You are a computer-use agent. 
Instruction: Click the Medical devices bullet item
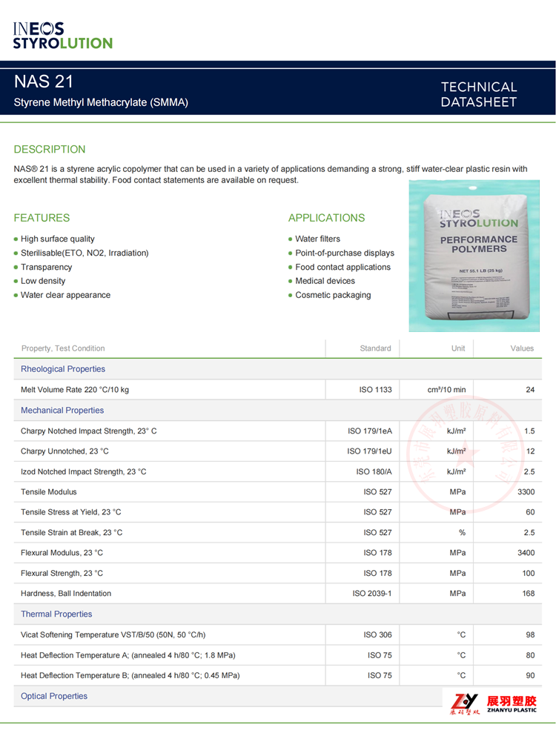pyautogui.click(x=325, y=281)
